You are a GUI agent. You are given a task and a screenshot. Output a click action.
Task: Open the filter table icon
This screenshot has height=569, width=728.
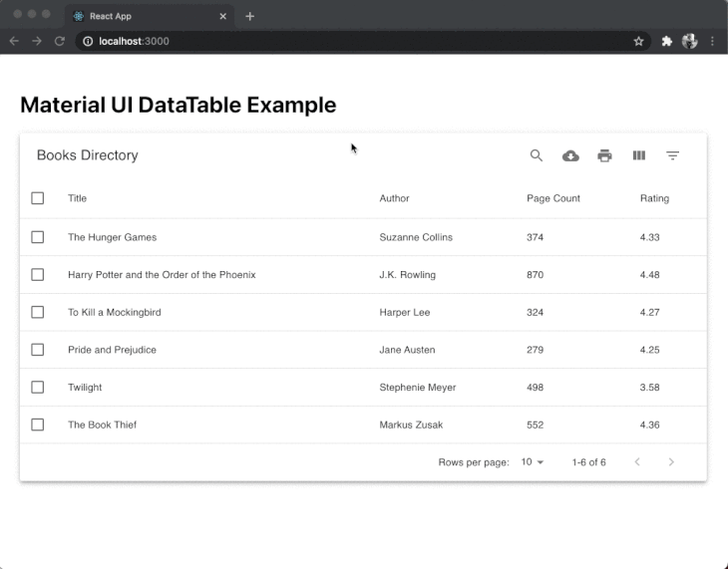[x=673, y=155]
